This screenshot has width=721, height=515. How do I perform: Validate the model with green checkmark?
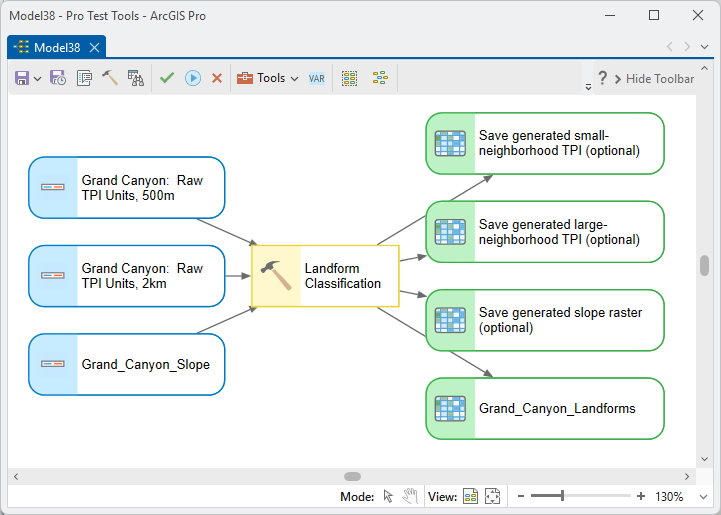tap(167, 78)
